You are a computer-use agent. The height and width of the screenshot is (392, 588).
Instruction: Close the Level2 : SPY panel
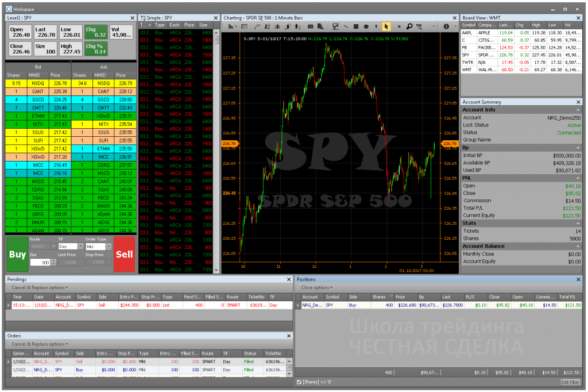pos(133,18)
